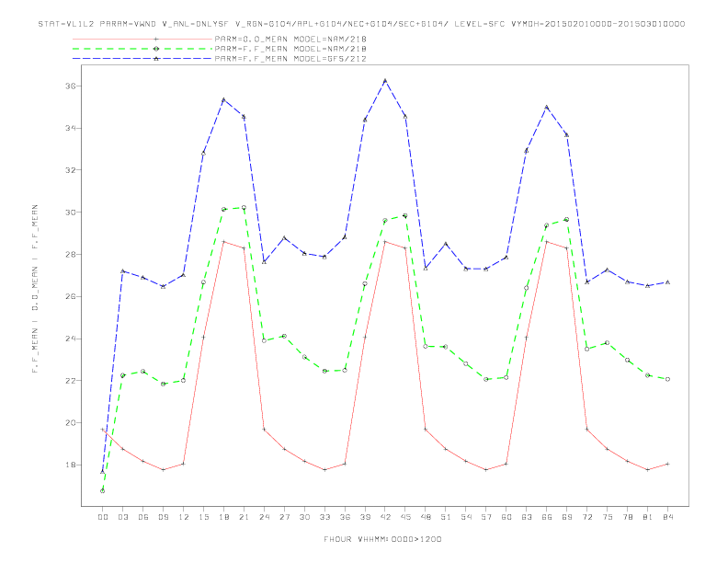
Task: Click the blue GFS triangle marker at hour 84
Action: [667, 282]
